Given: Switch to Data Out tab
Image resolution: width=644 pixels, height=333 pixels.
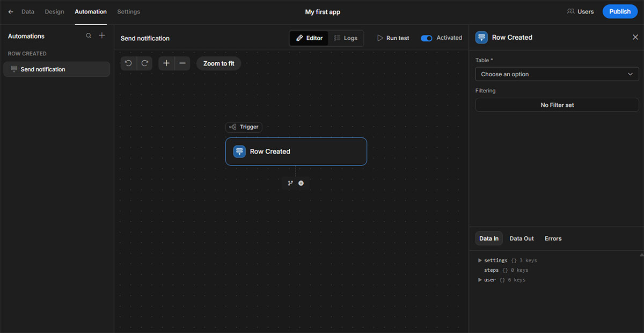Looking at the screenshot, I should pos(521,238).
